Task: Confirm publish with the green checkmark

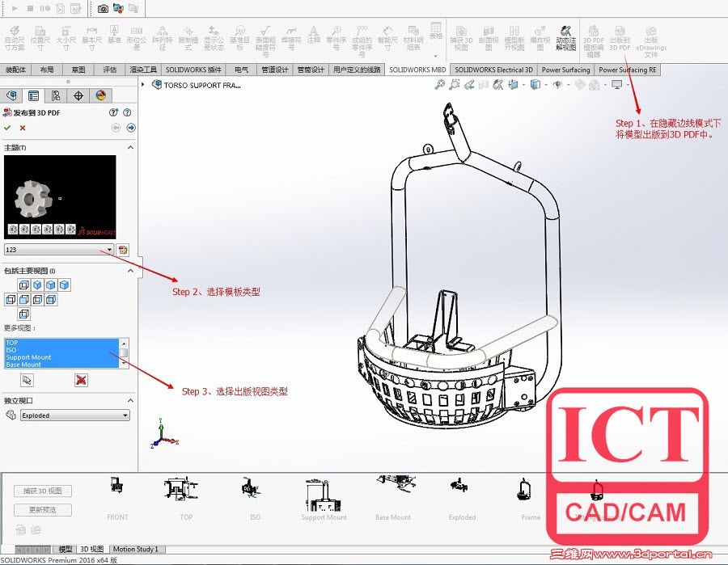Action: pos(7,128)
